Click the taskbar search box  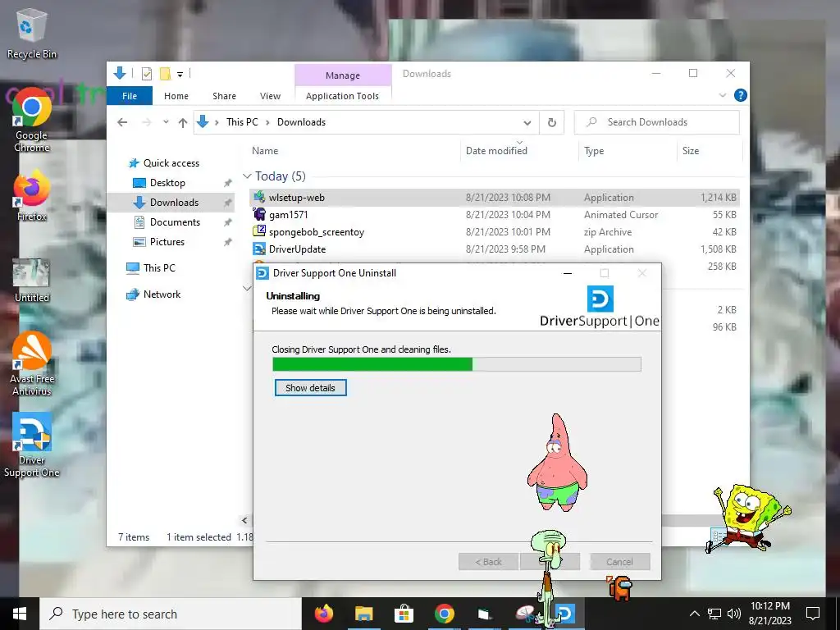pyautogui.click(x=171, y=614)
